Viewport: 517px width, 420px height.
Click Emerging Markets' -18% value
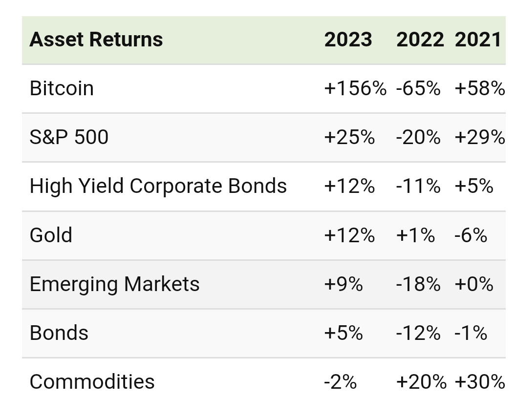click(x=418, y=284)
